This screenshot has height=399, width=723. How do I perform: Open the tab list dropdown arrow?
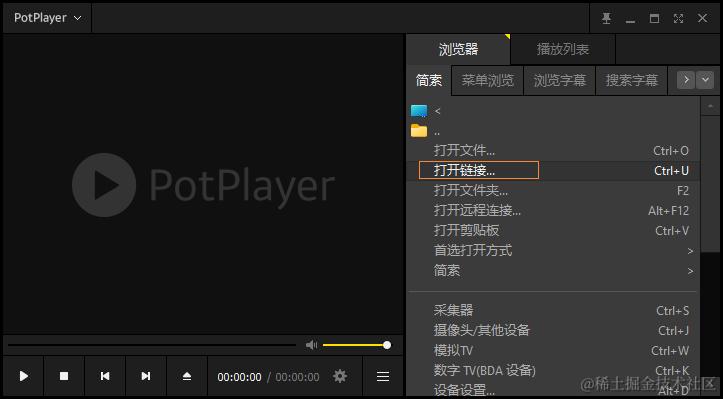tap(705, 80)
